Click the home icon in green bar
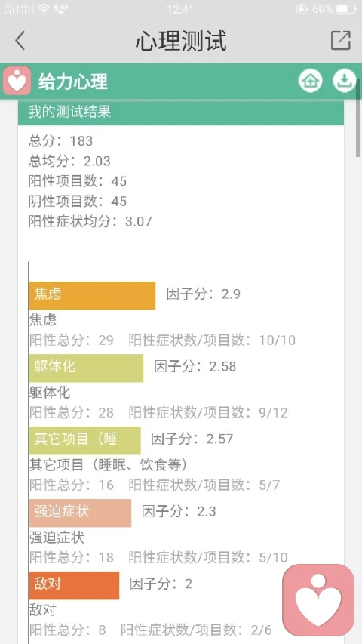 tap(310, 81)
